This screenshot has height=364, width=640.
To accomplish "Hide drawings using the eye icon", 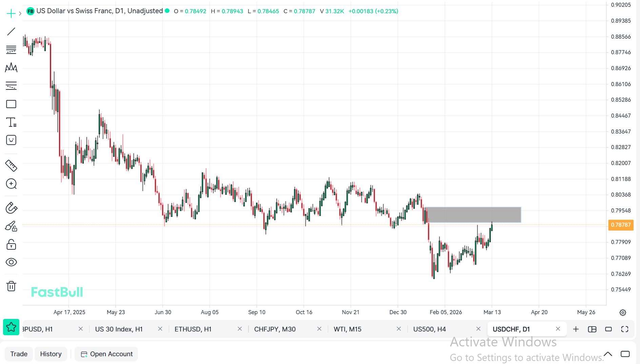I will pyautogui.click(x=11, y=262).
